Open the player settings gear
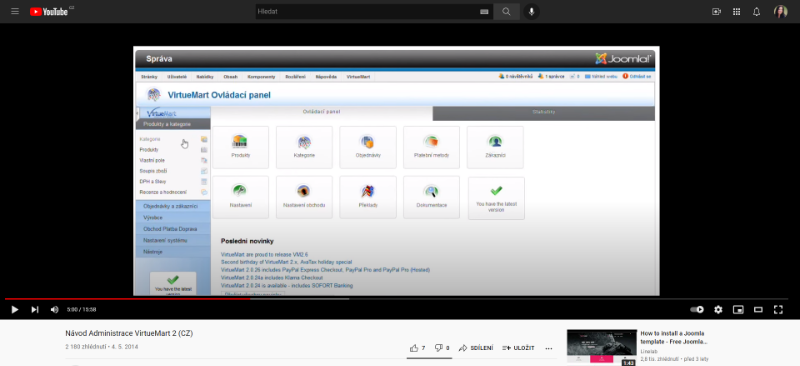The image size is (800, 366). coord(718,309)
